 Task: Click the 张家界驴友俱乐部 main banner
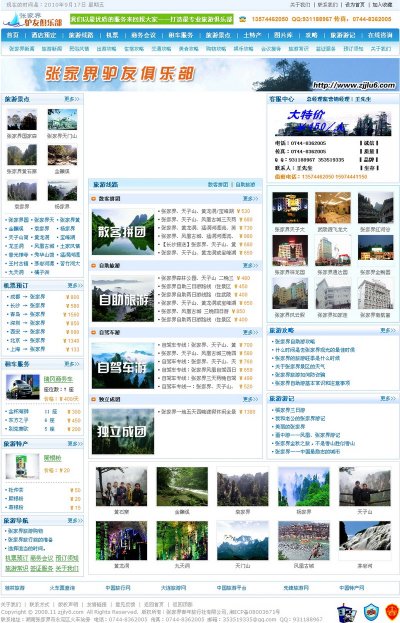[200, 74]
